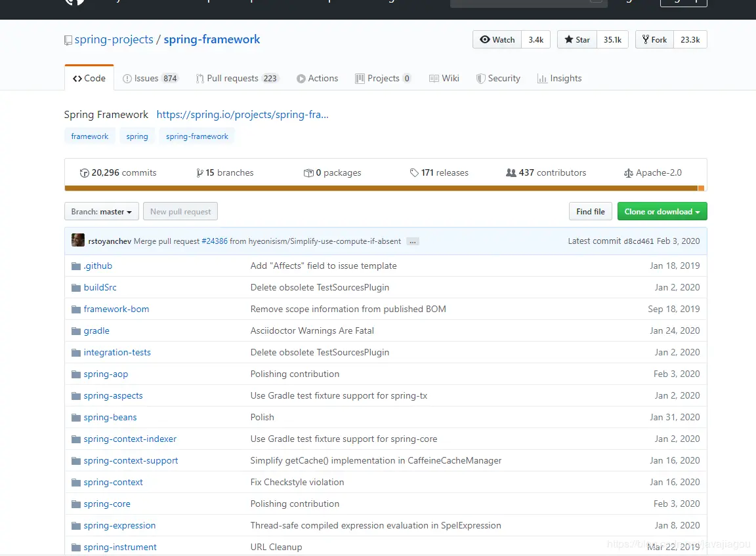
Task: Open the spring-framework repository title link
Action: click(x=212, y=39)
